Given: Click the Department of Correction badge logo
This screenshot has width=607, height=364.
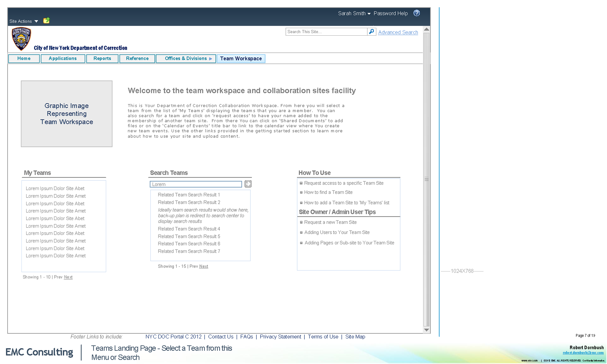Looking at the screenshot, I should click(21, 39).
